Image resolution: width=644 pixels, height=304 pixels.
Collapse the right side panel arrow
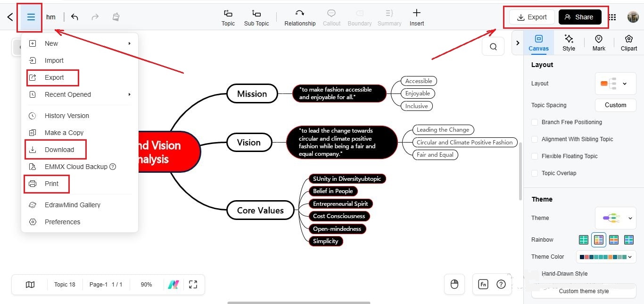pos(518,43)
